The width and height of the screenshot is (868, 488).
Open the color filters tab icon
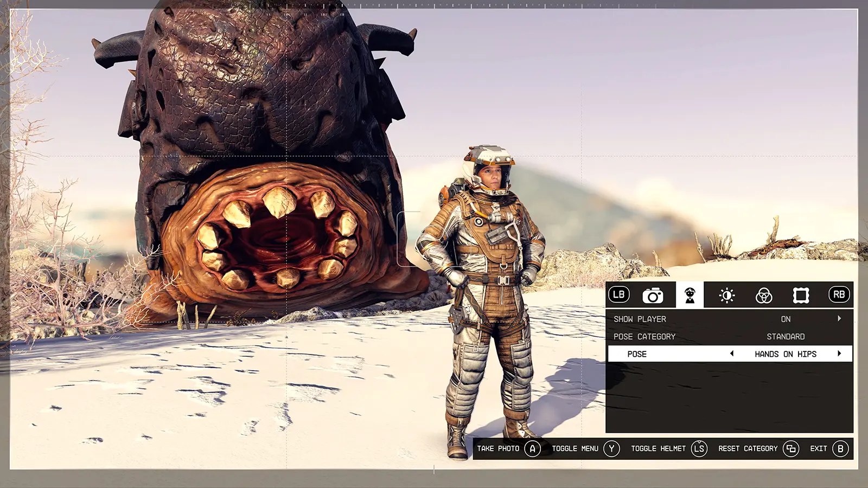tap(764, 296)
